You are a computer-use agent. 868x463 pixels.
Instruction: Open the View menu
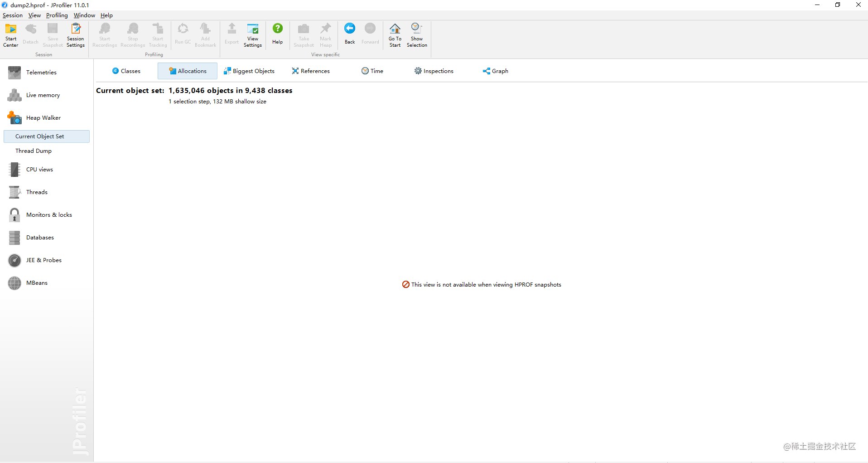coord(34,15)
